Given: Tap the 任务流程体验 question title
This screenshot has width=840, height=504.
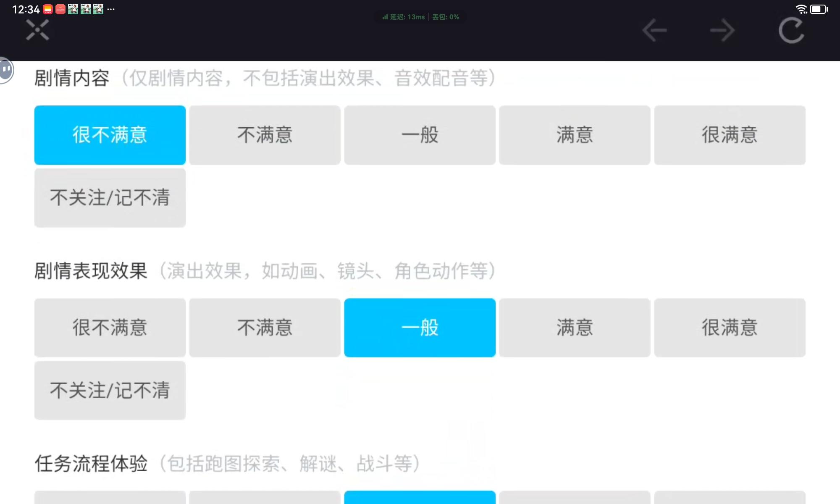Looking at the screenshot, I should tap(91, 464).
